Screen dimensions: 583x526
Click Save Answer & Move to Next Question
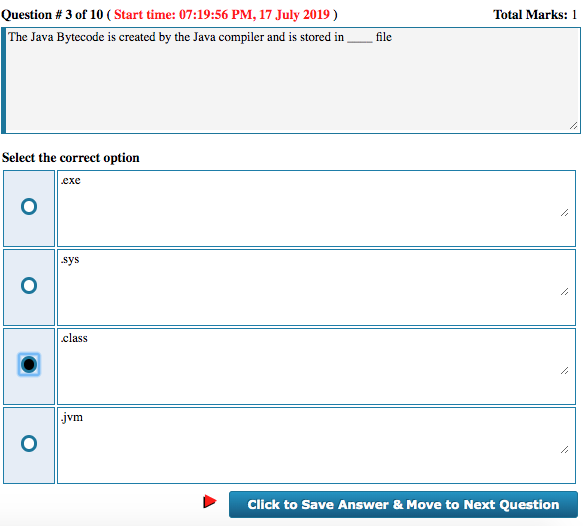(403, 504)
